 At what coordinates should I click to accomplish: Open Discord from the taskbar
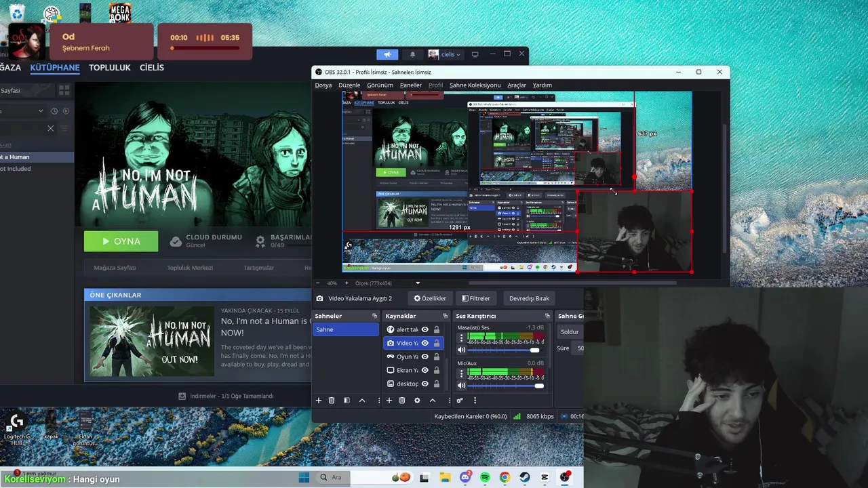[x=465, y=477]
